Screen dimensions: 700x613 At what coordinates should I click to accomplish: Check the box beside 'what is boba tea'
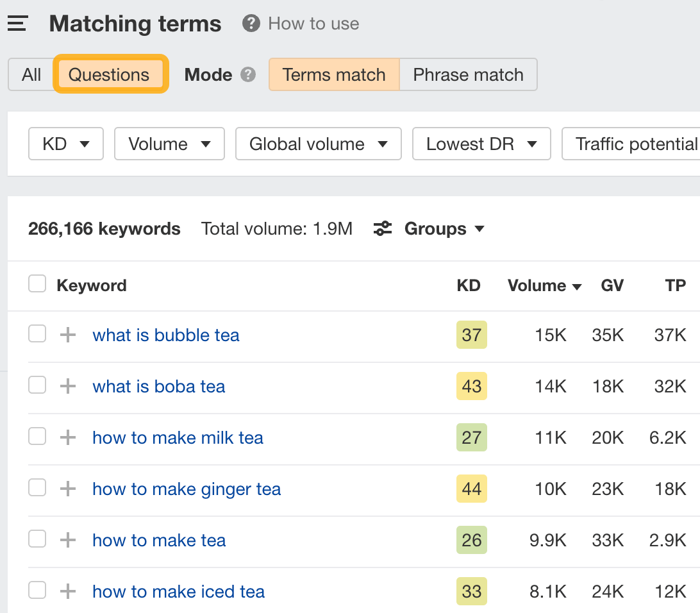coord(37,385)
